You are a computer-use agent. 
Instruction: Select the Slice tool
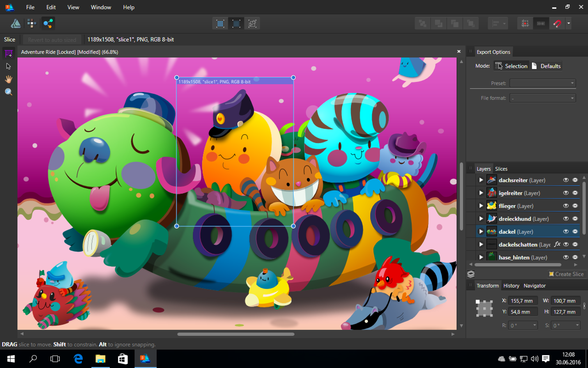[9, 54]
